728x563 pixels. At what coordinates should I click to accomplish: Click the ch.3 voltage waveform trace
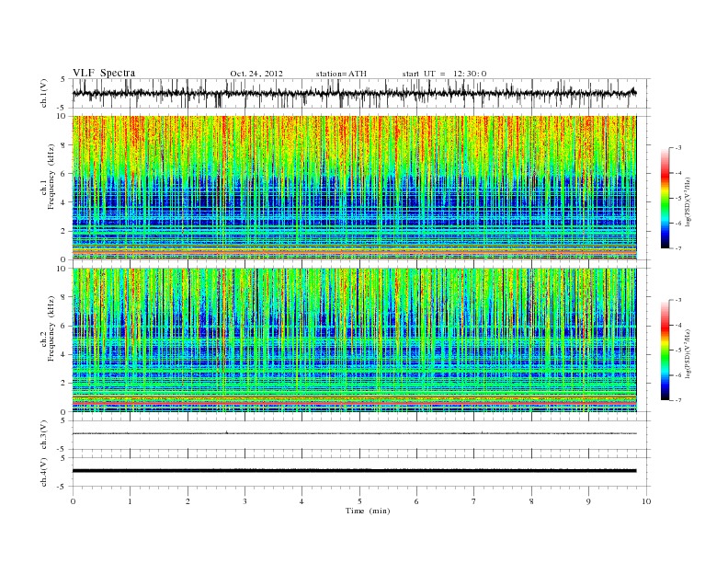tap(354, 433)
